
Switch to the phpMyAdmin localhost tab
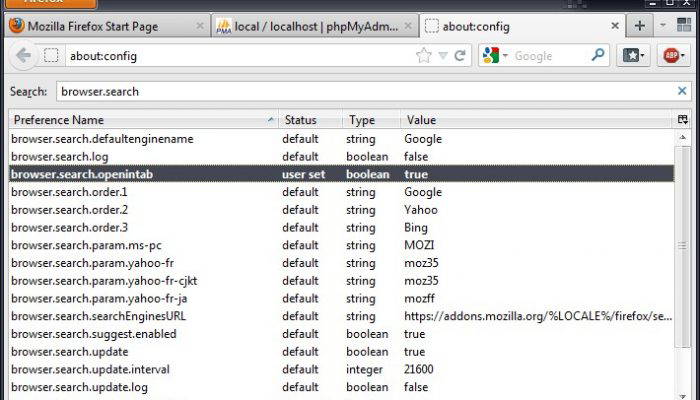tap(314, 26)
